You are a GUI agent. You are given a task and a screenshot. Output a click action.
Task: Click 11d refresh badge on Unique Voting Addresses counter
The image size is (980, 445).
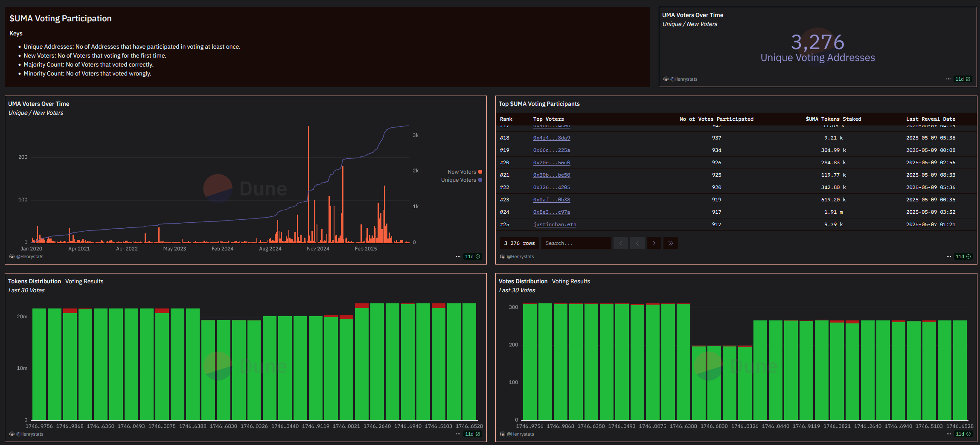click(x=963, y=79)
